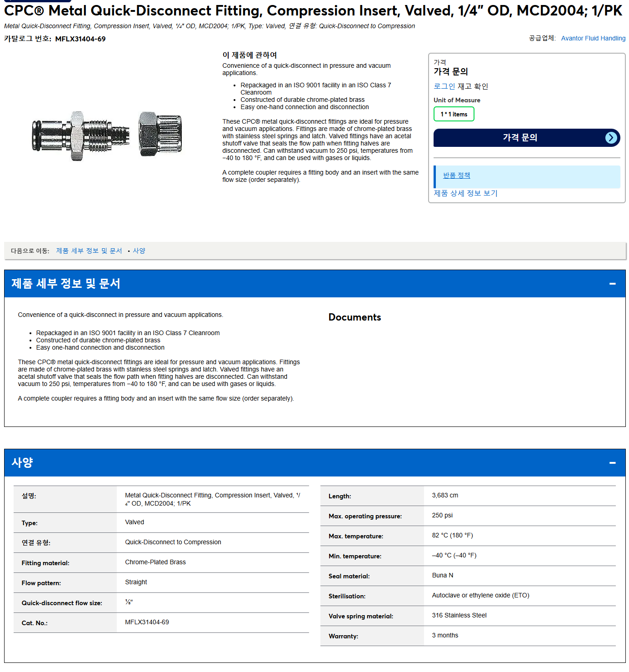The width and height of the screenshot is (629, 672).
Task: Click the catalog number MFLX31404-69 at top
Action: pos(80,39)
